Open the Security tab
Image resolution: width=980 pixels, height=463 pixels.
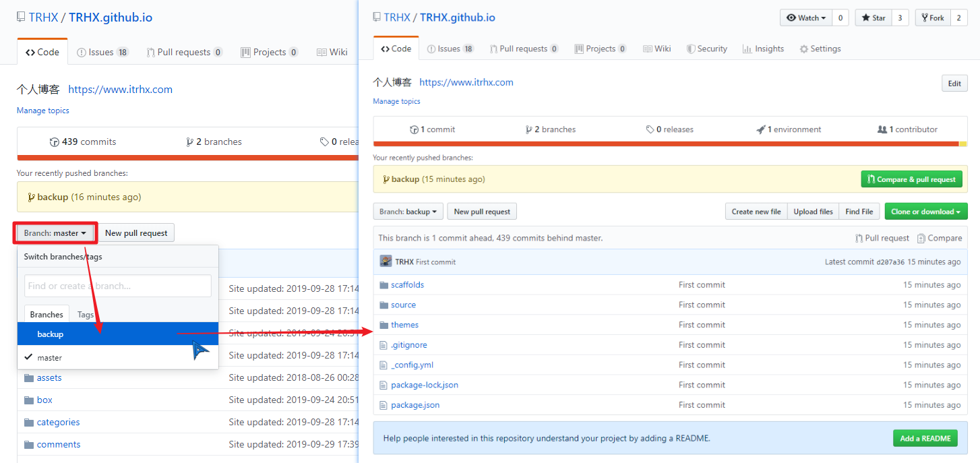click(707, 49)
